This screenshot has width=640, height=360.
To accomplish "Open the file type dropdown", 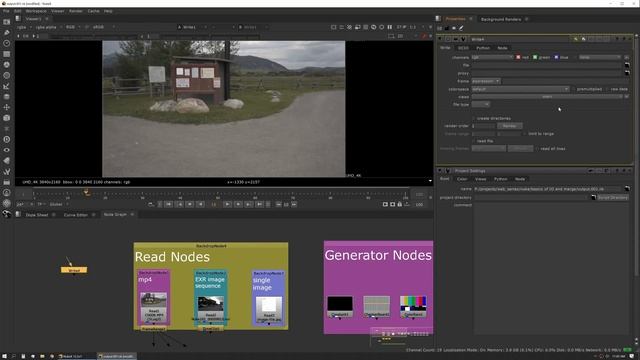I will [481, 104].
